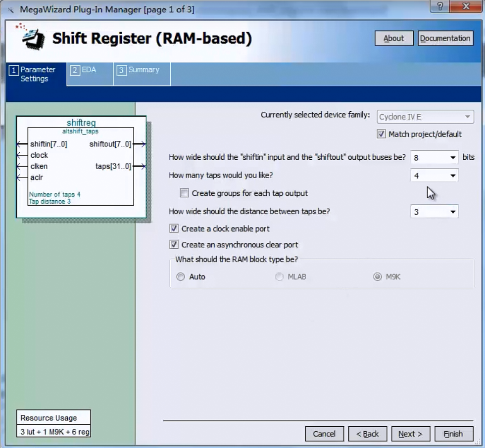Switch to the EDA tab
This screenshot has width=485, height=448.
pos(89,73)
